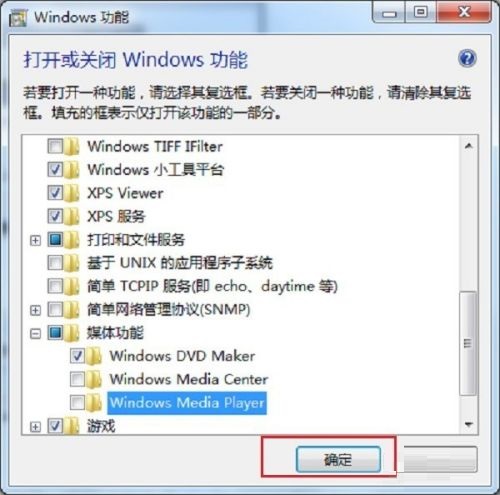Click the scrollbar down arrow
500x495 pixels.
coord(468,424)
